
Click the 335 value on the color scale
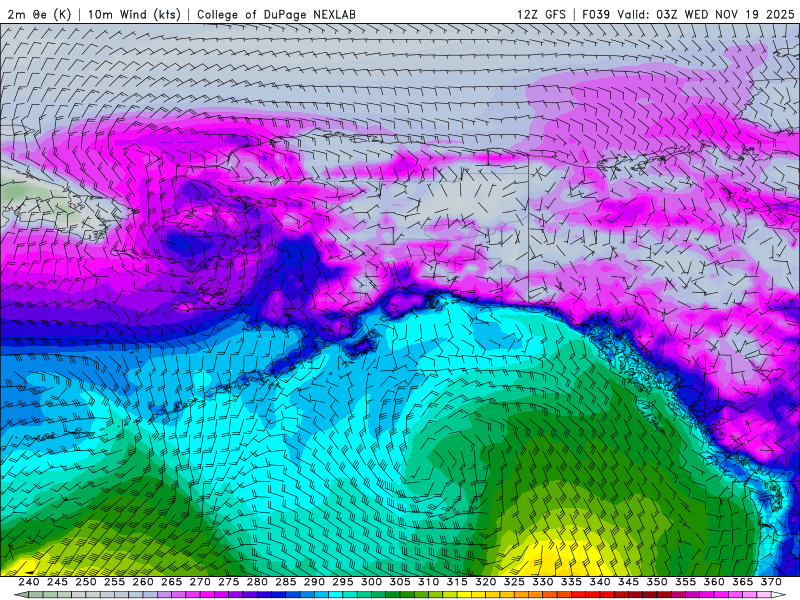tap(571, 582)
